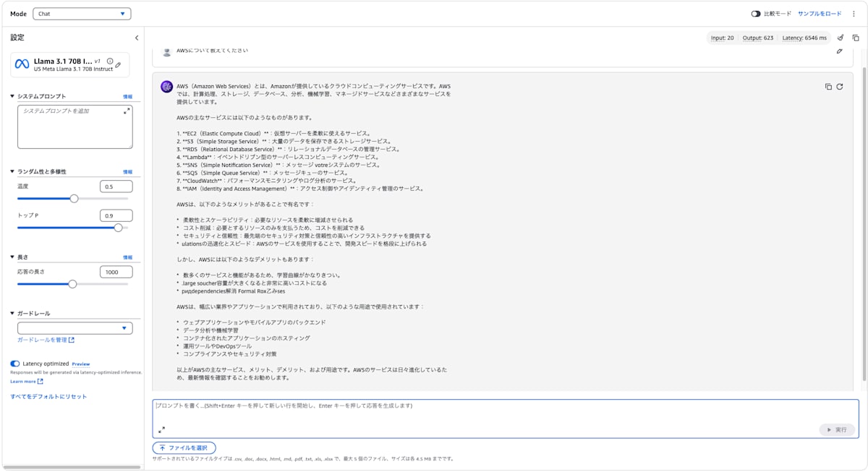The width and height of the screenshot is (868, 472).
Task: Click the 温度 value field showing 0.5
Action: pos(116,186)
